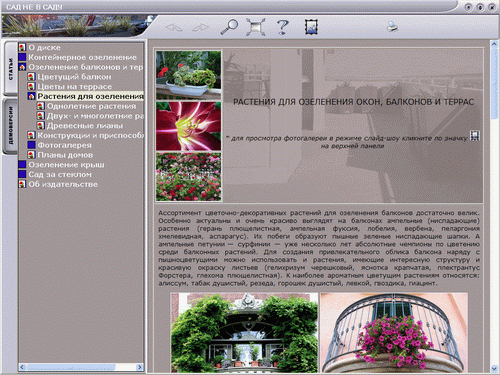Expand blue square beside 'Озеленение крыш'
The height and width of the screenshot is (375, 500).
pyautogui.click(x=22, y=165)
